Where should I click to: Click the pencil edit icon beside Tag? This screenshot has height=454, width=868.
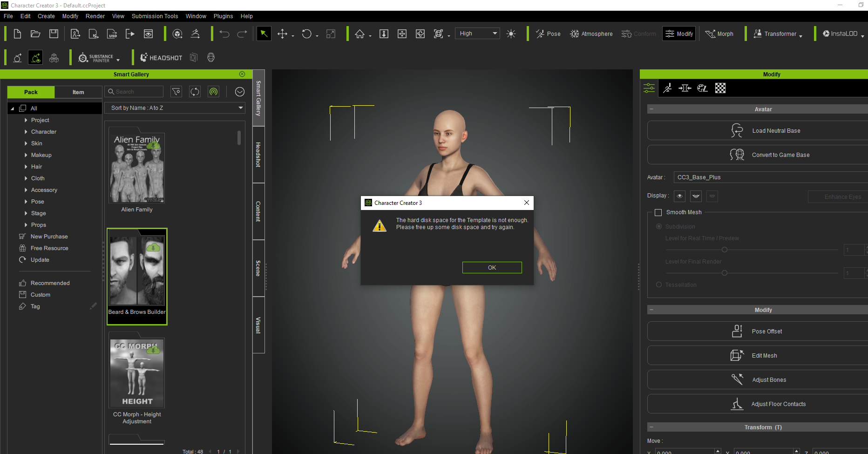pos(93,306)
